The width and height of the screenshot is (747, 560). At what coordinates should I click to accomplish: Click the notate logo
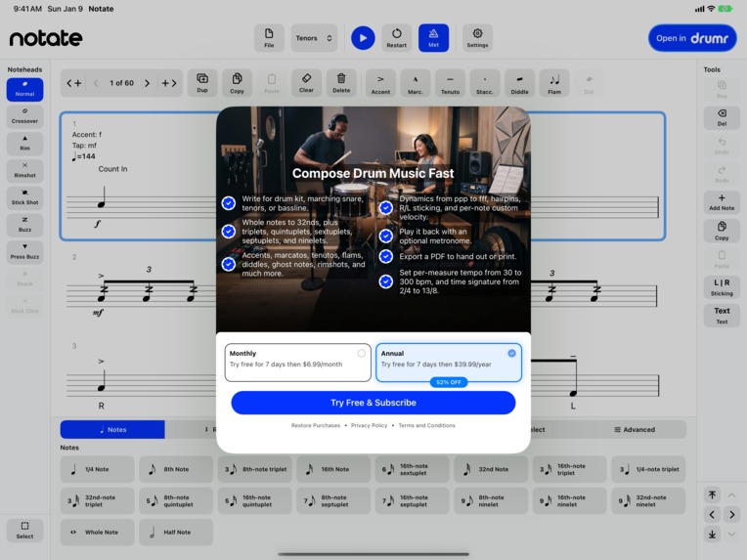(46, 38)
